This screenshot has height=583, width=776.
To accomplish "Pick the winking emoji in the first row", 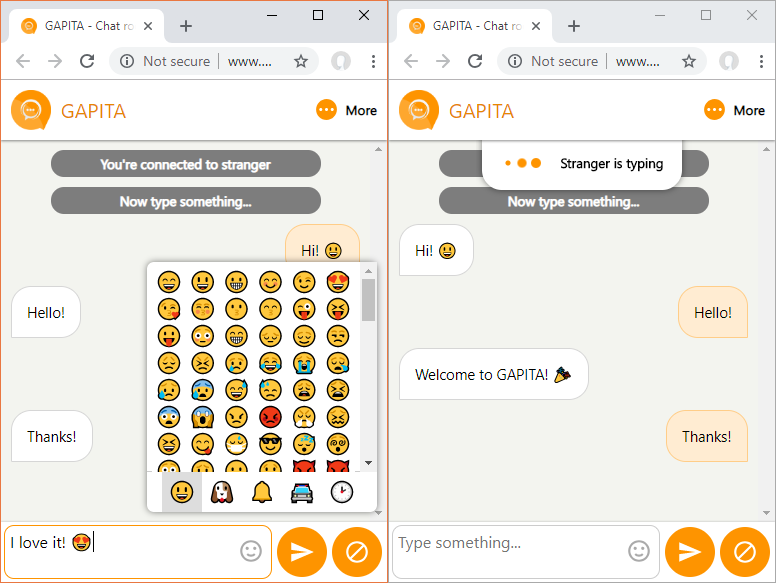I will [x=304, y=282].
